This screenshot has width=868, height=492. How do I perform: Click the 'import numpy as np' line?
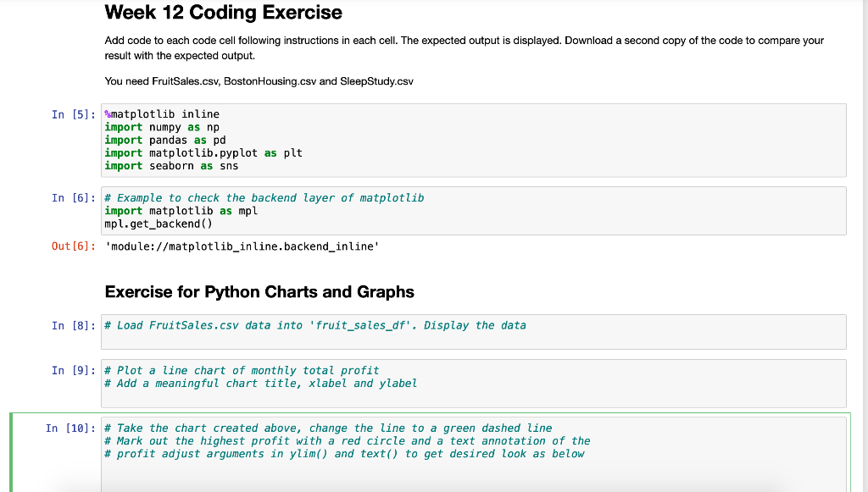tap(162, 127)
